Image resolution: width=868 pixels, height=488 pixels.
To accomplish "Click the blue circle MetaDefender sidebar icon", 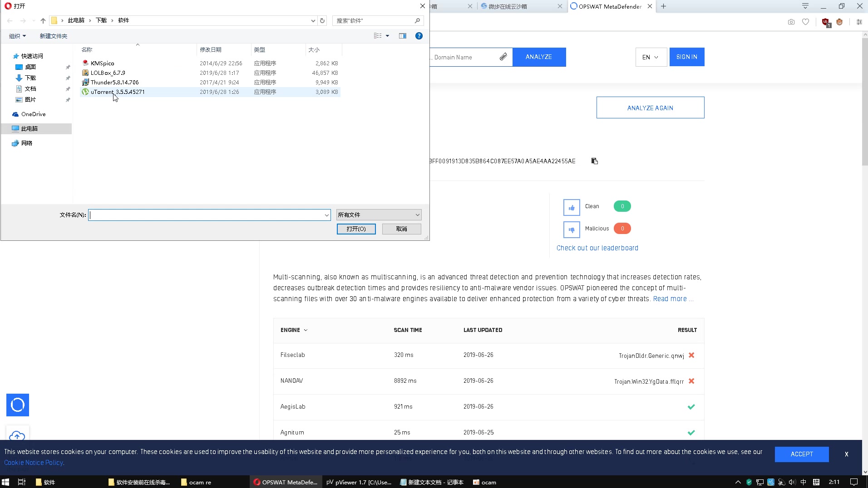I will (x=18, y=405).
